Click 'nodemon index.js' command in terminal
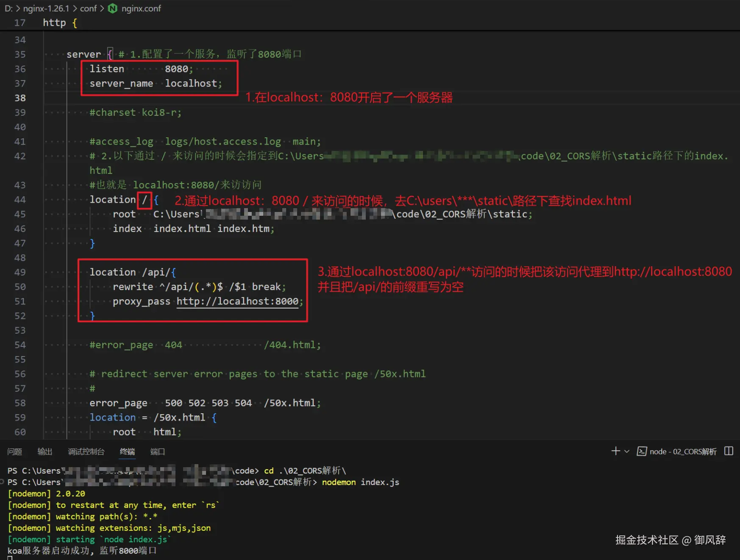The image size is (740, 560). pos(361,482)
